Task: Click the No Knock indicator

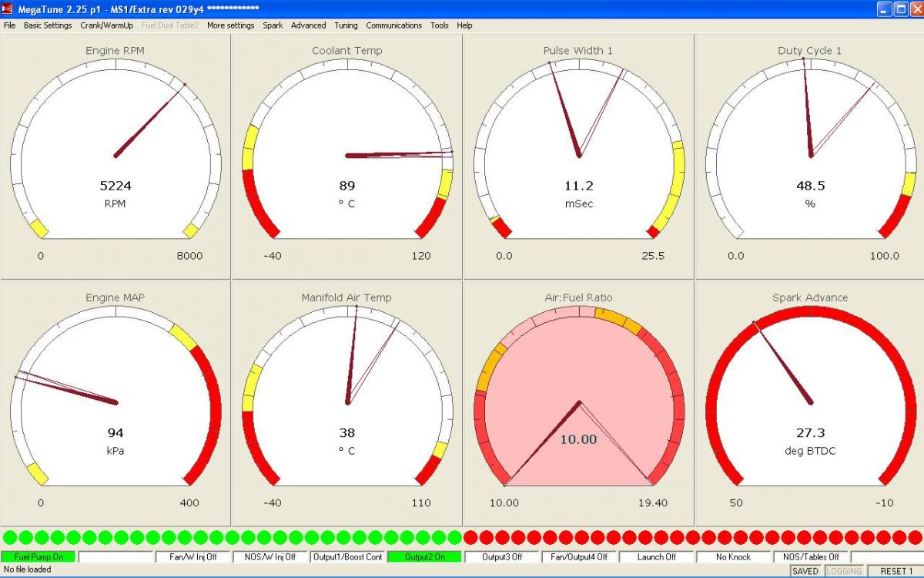Action: (733, 556)
